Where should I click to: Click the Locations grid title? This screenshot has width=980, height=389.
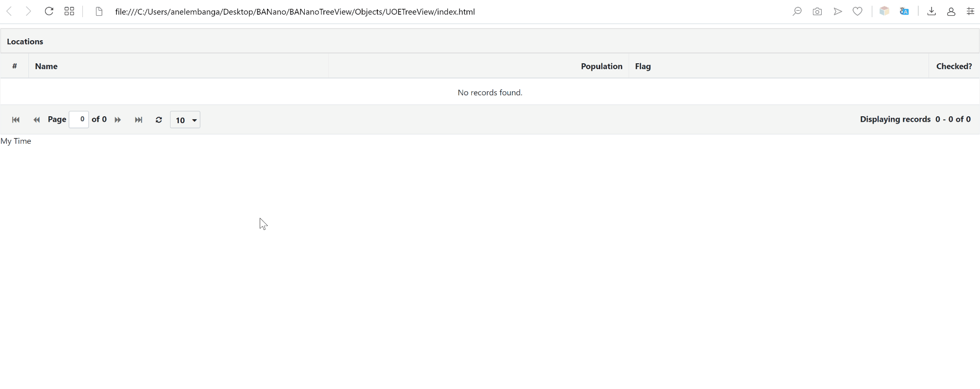pos(25,42)
